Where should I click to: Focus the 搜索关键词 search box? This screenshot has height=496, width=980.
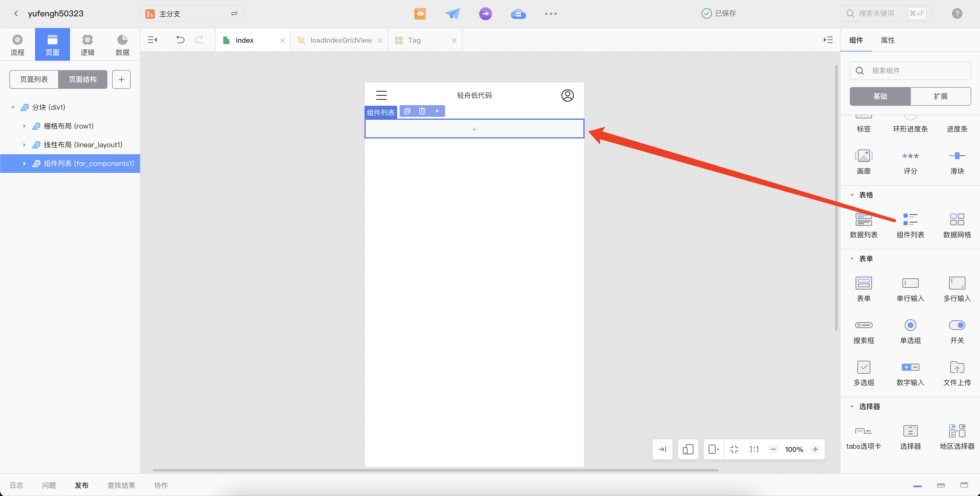[886, 14]
